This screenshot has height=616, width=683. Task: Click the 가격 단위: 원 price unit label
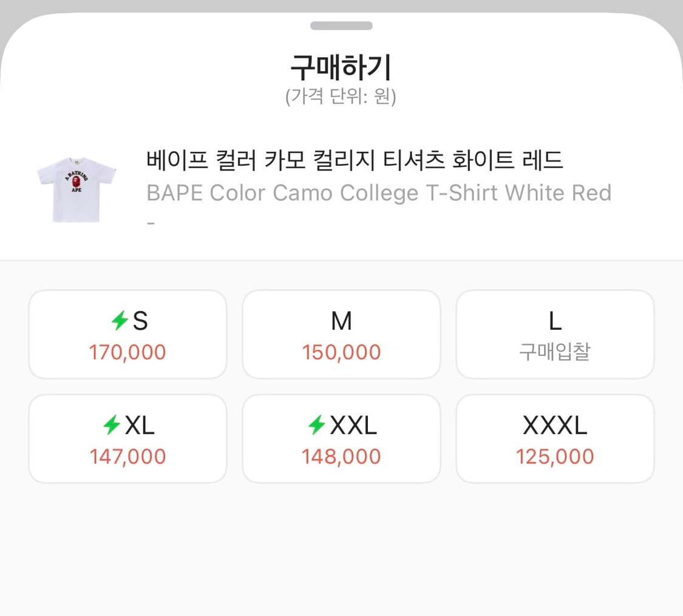click(341, 95)
